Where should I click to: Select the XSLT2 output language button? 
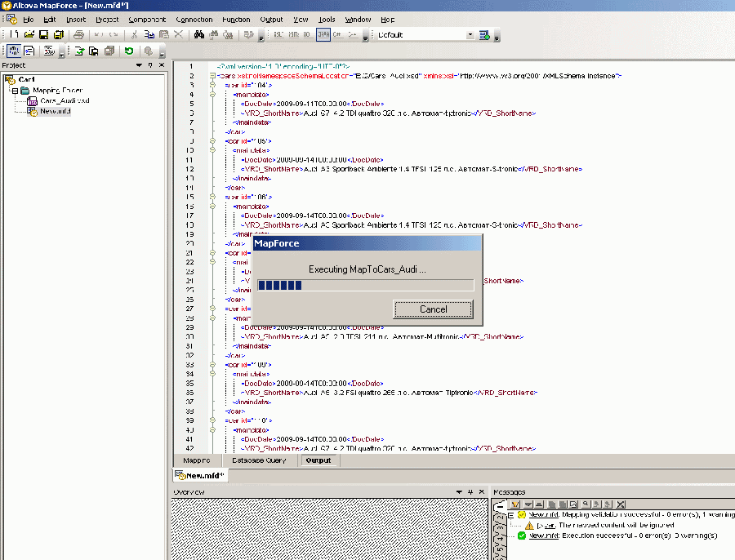coord(294,34)
